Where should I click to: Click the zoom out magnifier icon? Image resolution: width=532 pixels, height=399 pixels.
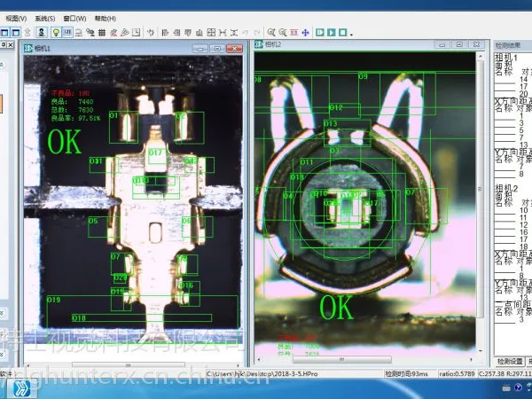[283, 33]
